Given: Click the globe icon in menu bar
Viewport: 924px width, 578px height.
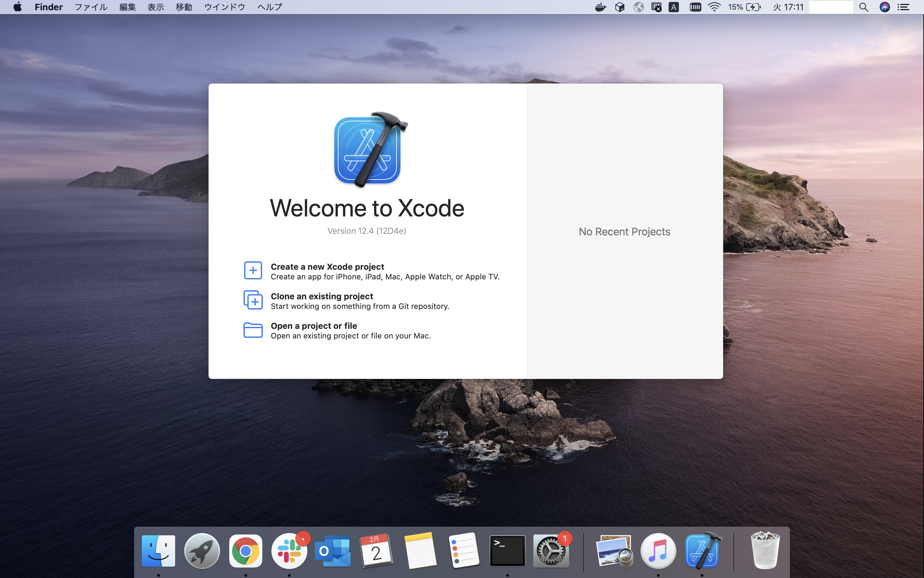Looking at the screenshot, I should point(638,7).
